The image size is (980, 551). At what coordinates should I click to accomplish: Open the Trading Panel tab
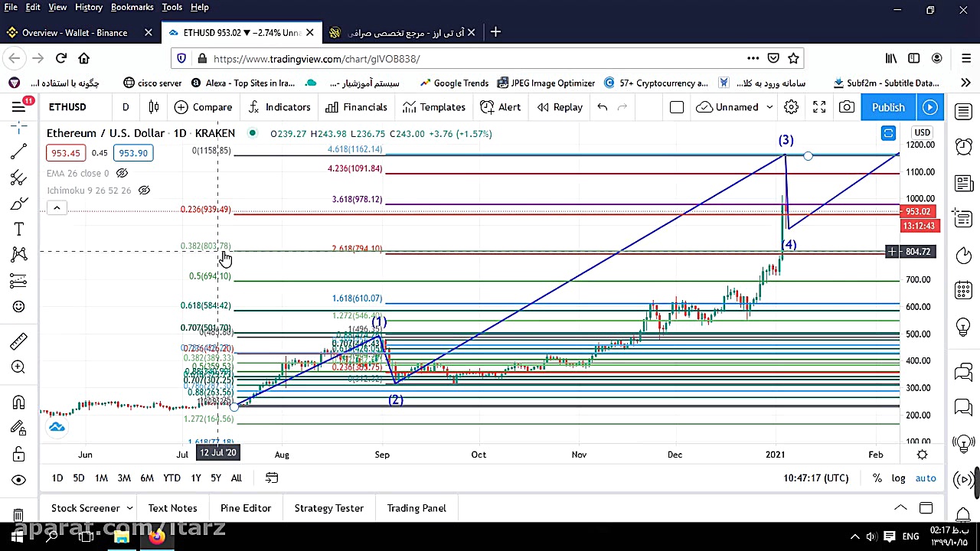[416, 508]
